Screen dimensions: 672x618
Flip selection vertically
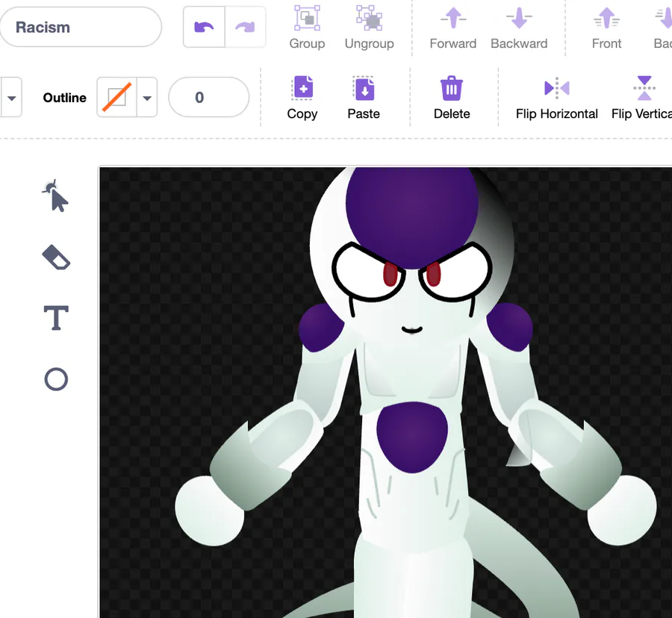click(642, 98)
